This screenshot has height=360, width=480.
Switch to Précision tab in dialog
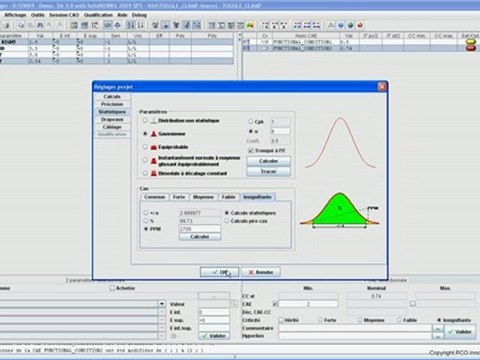tap(112, 104)
